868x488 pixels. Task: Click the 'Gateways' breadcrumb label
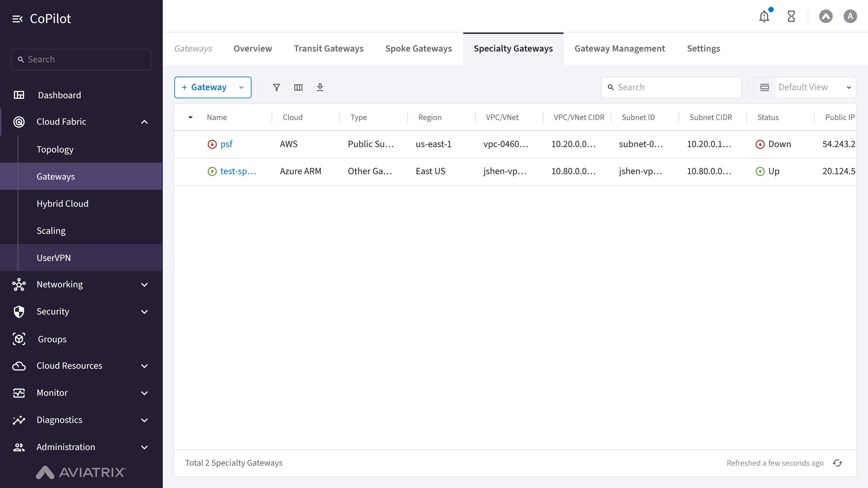click(x=193, y=49)
